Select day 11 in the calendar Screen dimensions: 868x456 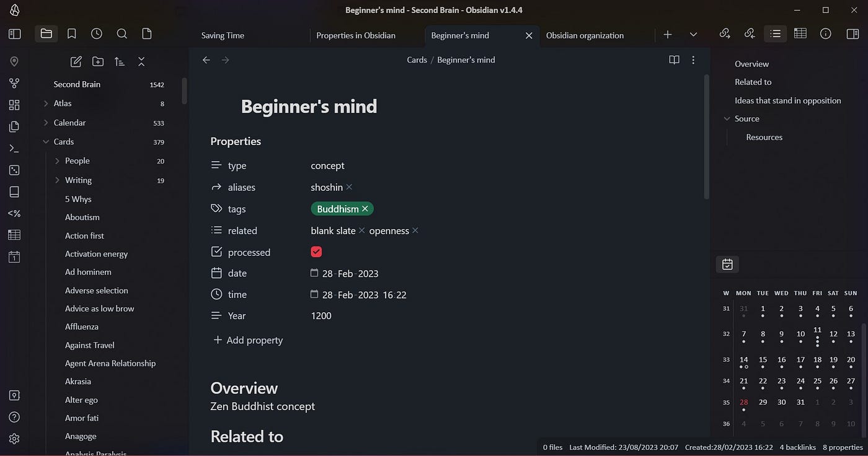(817, 331)
